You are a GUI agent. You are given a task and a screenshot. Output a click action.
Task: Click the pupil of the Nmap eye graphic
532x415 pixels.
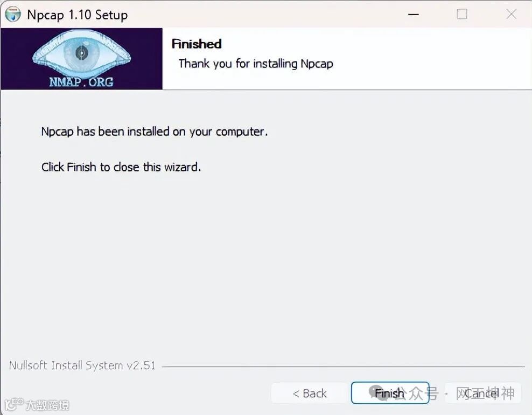[x=81, y=53]
